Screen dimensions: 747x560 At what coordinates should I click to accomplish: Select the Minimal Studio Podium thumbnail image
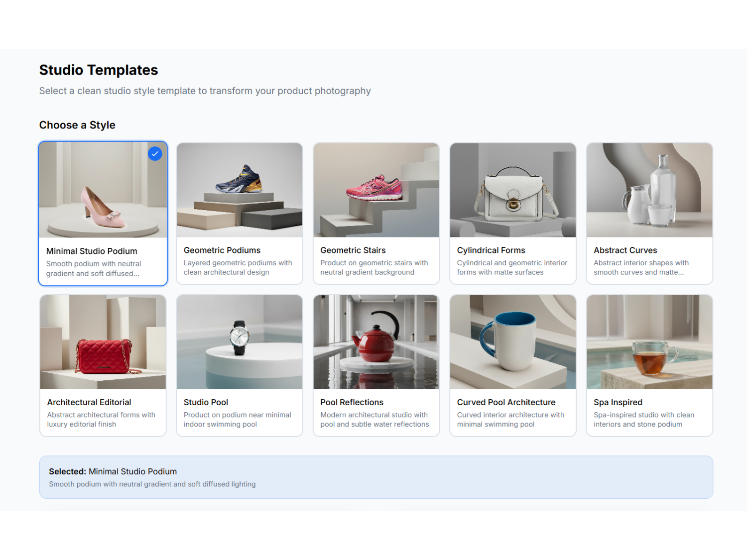point(103,190)
